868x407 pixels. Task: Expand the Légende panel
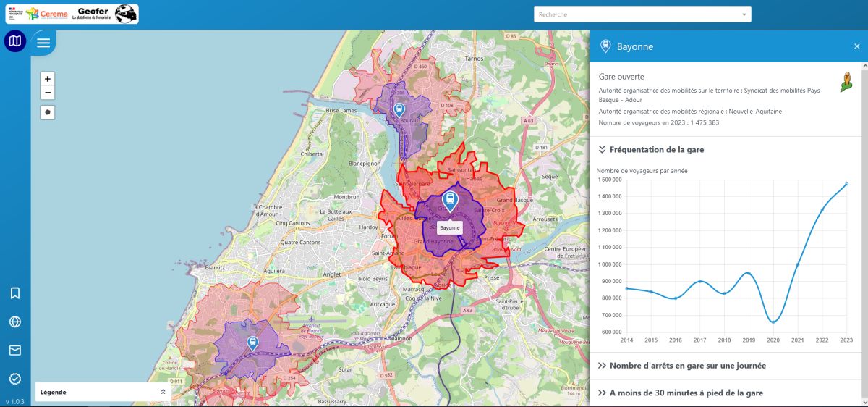click(x=163, y=392)
